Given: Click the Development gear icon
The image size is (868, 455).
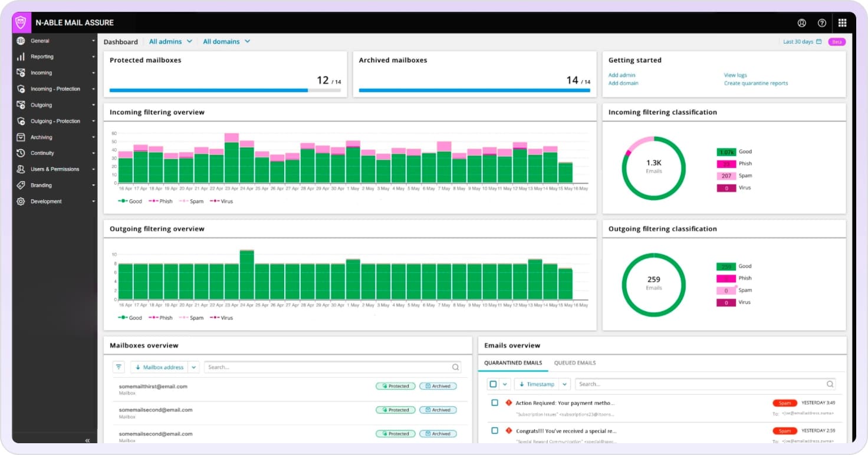Looking at the screenshot, I should point(21,201).
